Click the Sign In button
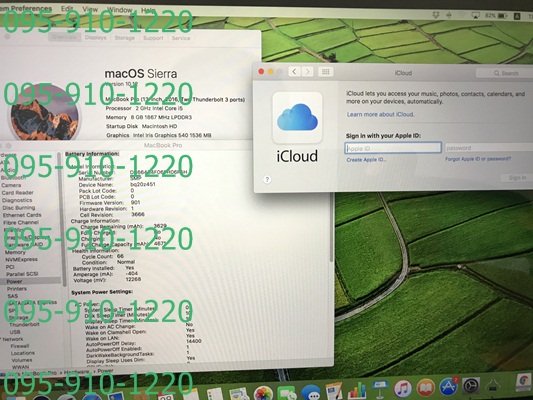Screen dimensions: 533x400 tap(517, 178)
